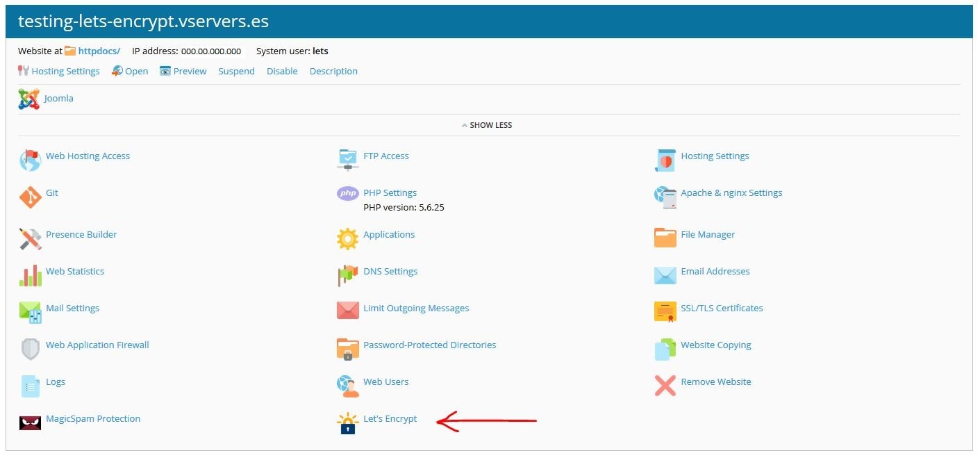Open Let's Encrypt text link
980x460 pixels.
[390, 418]
